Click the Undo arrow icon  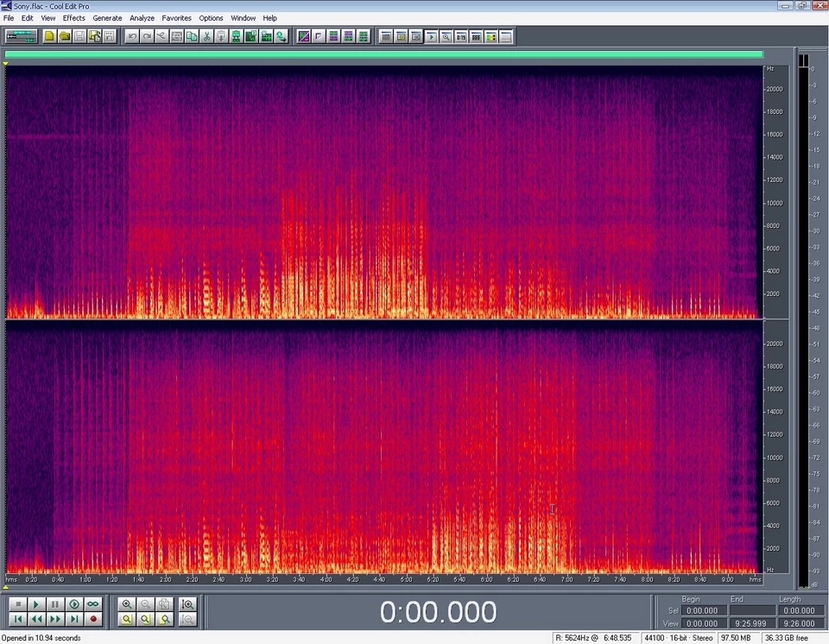point(131,36)
